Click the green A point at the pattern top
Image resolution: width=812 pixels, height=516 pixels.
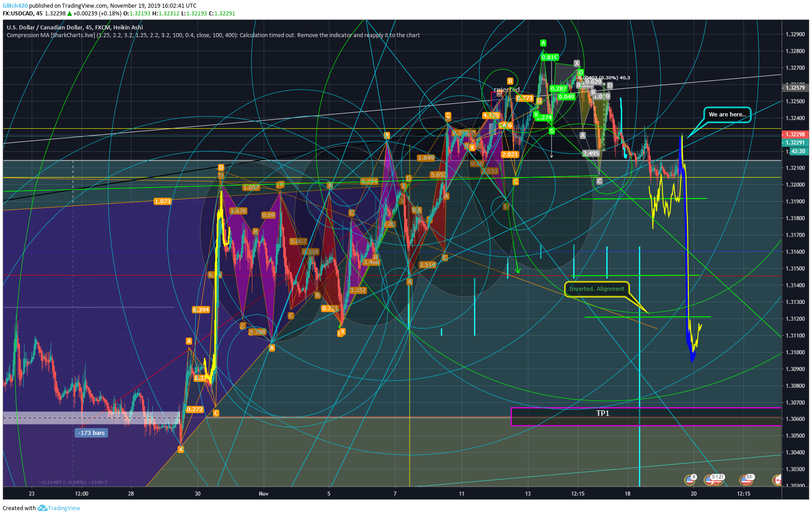tap(543, 43)
